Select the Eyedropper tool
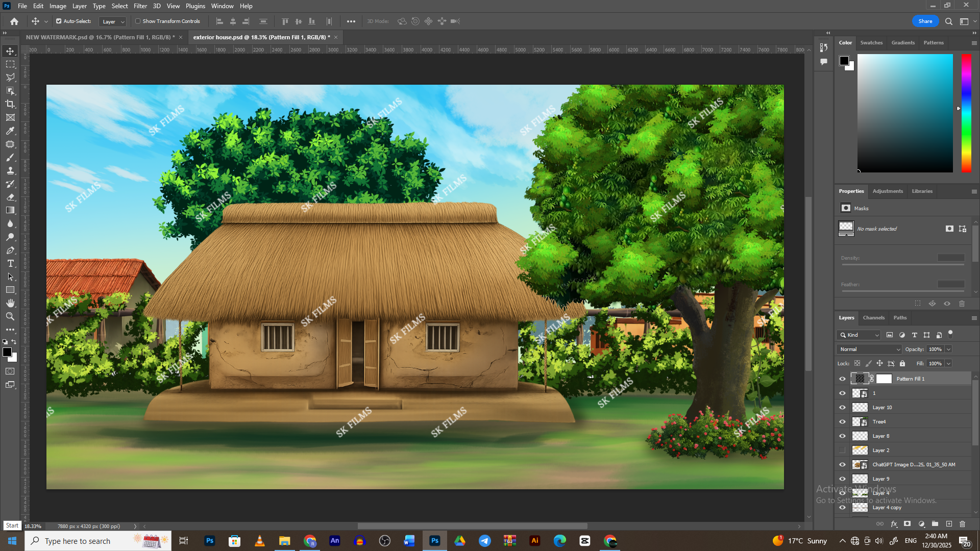The height and width of the screenshot is (551, 980). point(10,131)
